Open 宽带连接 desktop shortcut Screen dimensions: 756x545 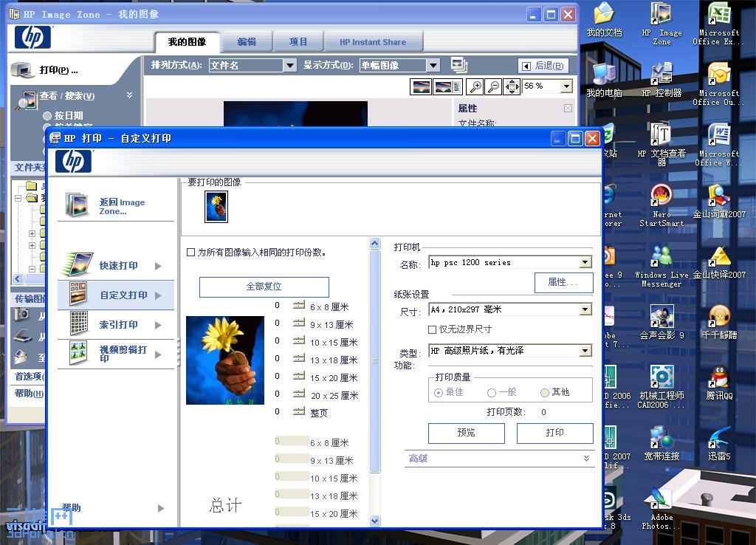pyautogui.click(x=661, y=444)
